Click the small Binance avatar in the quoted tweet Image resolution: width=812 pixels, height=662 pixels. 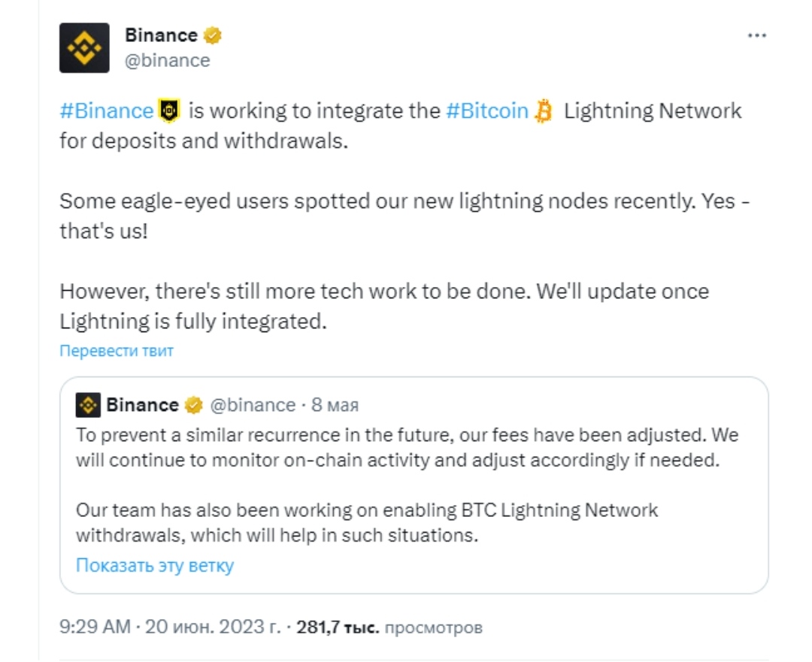coord(88,405)
